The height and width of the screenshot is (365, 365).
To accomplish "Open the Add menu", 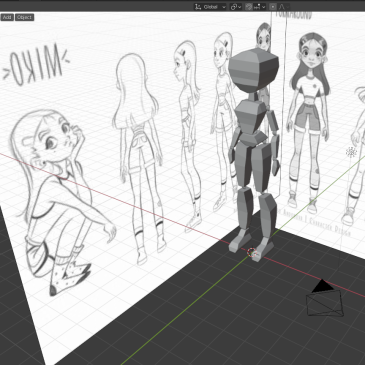I will point(7,17).
